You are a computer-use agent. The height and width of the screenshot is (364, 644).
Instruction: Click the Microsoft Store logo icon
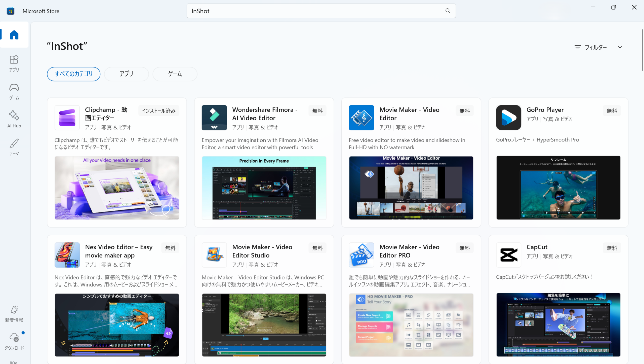click(11, 11)
